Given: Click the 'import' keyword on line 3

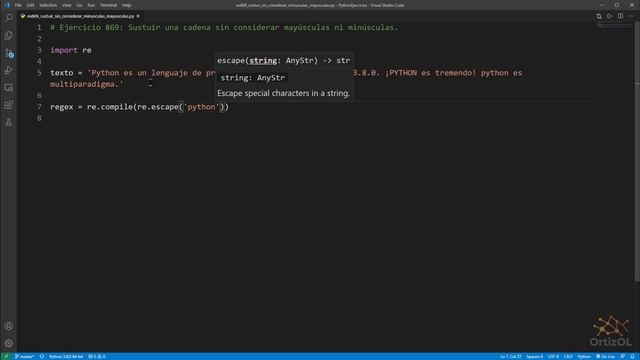Looking at the screenshot, I should coord(64,50).
